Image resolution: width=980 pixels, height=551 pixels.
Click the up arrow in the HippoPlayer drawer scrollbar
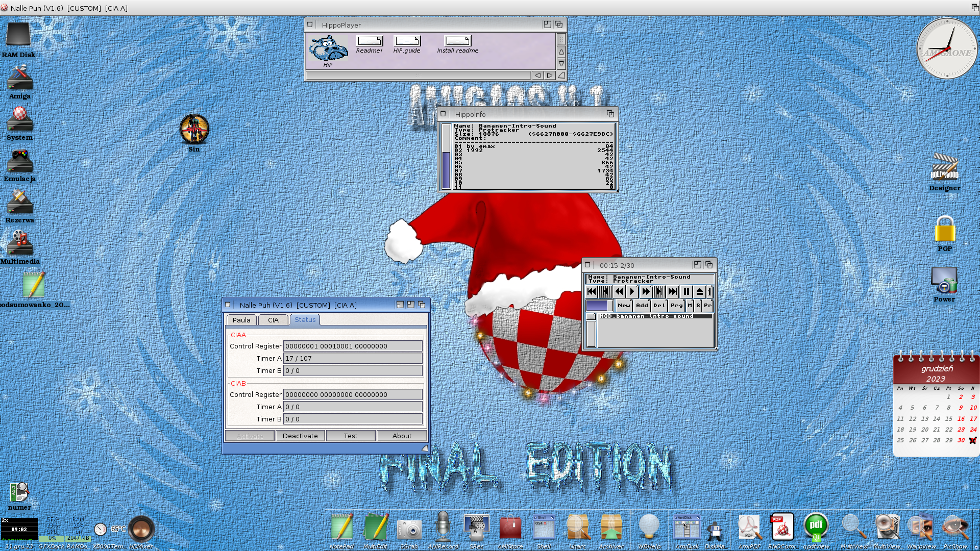[x=561, y=52]
